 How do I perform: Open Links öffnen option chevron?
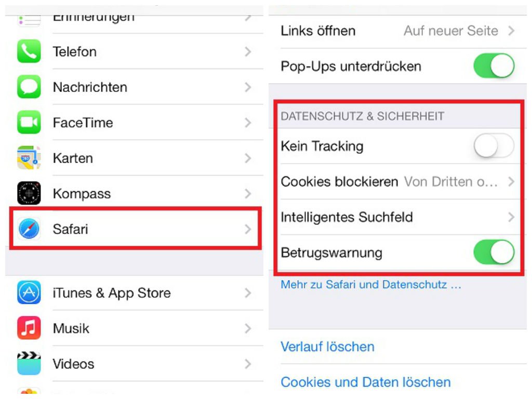tap(511, 31)
